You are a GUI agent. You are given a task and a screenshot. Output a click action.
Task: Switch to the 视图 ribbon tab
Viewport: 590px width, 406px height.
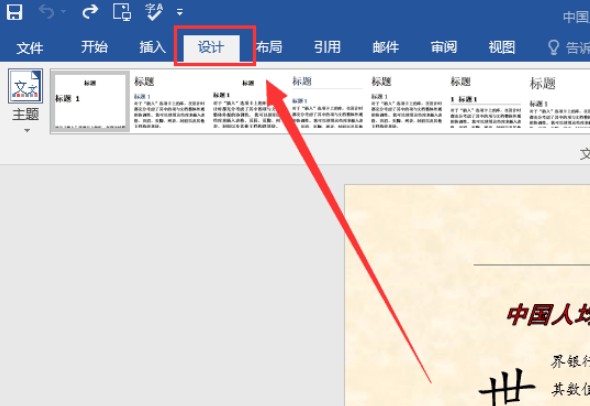click(502, 47)
